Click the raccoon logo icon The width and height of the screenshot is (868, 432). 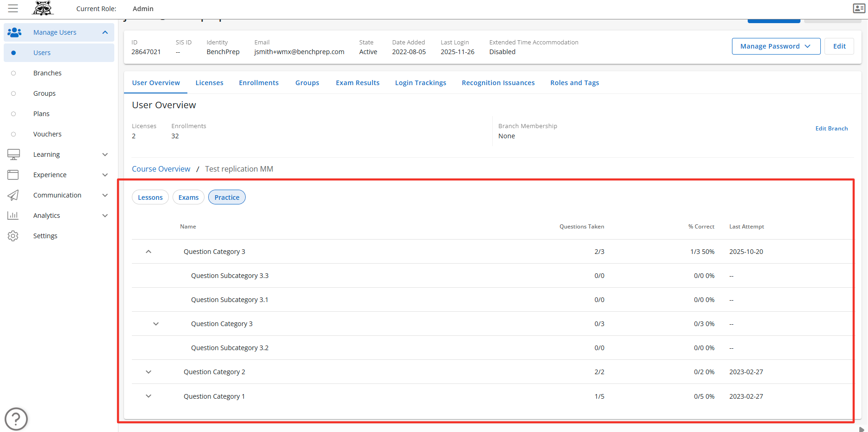tap(43, 8)
